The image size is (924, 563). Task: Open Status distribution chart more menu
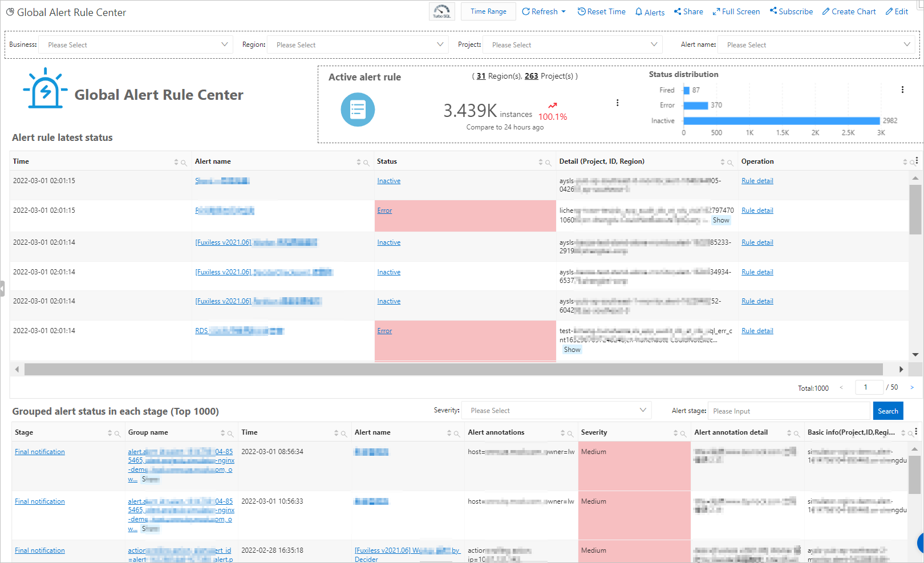click(x=902, y=90)
